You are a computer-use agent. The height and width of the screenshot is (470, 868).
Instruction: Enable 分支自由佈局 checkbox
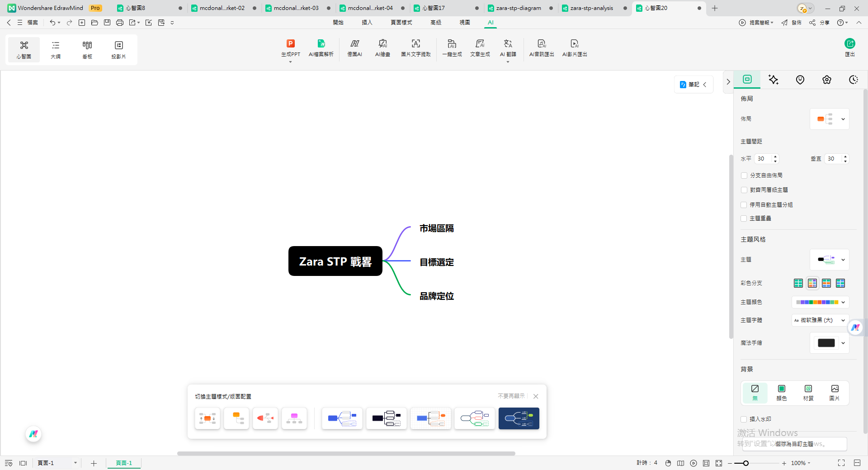[x=744, y=176]
